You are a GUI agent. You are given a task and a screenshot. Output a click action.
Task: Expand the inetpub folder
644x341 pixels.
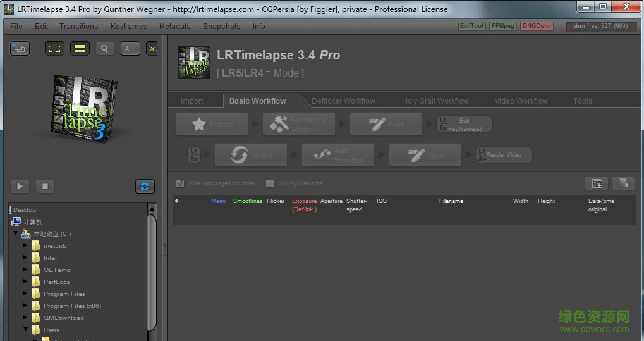[x=25, y=245]
